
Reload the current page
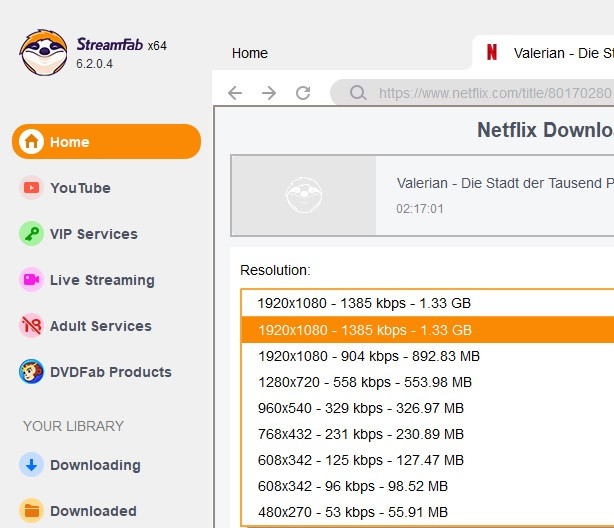coord(303,93)
